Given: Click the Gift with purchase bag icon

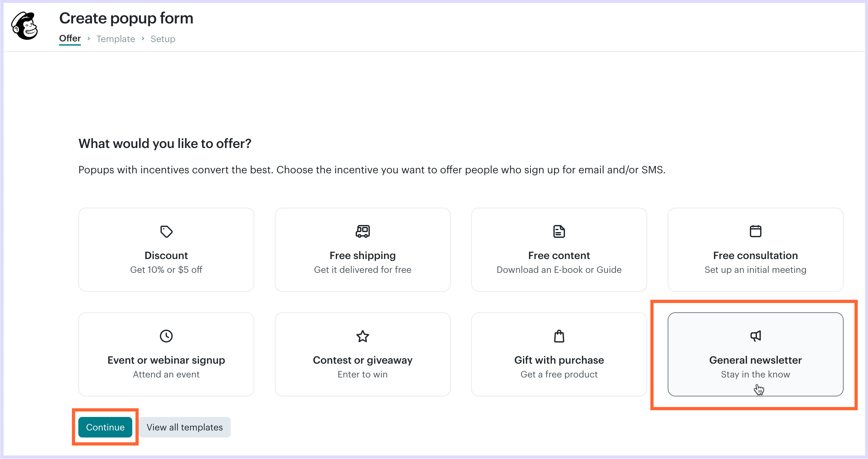Looking at the screenshot, I should tap(559, 336).
